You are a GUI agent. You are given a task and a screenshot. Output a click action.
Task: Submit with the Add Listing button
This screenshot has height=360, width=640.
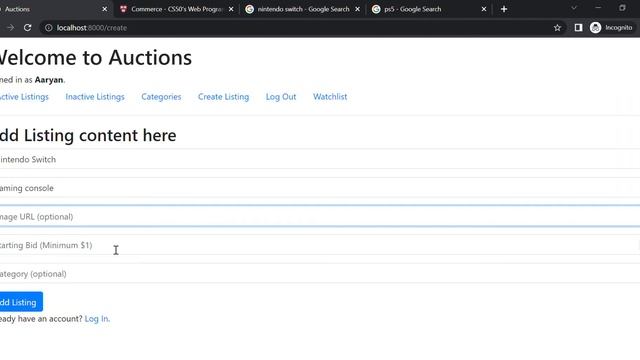tap(20, 302)
